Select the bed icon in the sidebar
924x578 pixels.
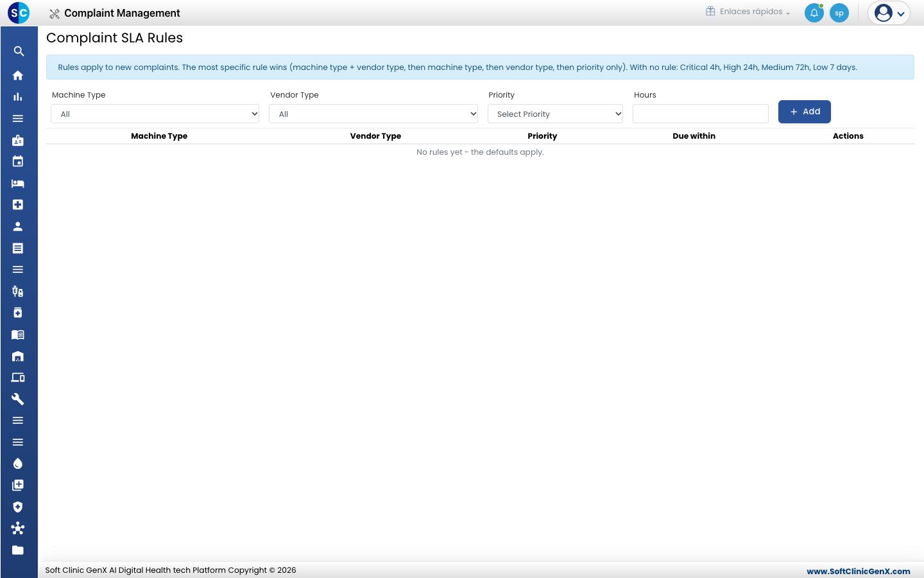(x=18, y=183)
